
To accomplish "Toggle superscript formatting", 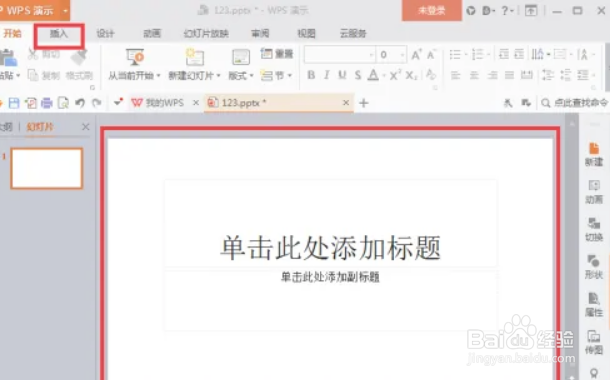I will pyautogui.click(x=395, y=75).
